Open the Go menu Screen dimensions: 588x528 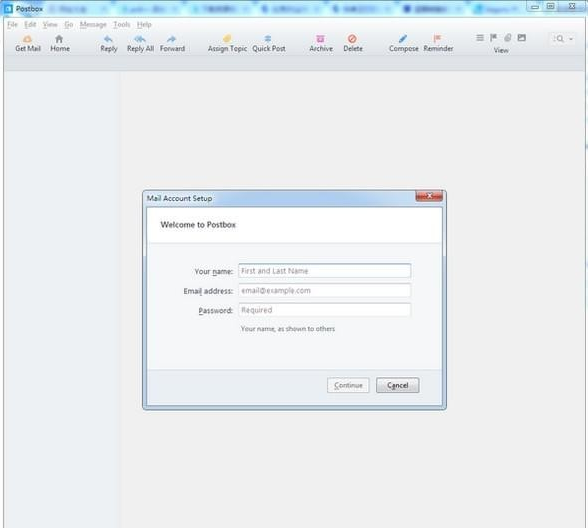(69, 25)
